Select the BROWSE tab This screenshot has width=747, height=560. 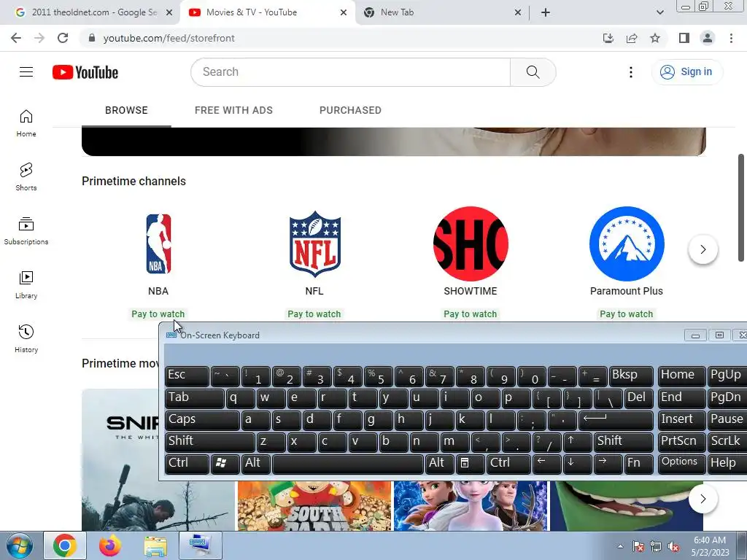click(x=126, y=111)
